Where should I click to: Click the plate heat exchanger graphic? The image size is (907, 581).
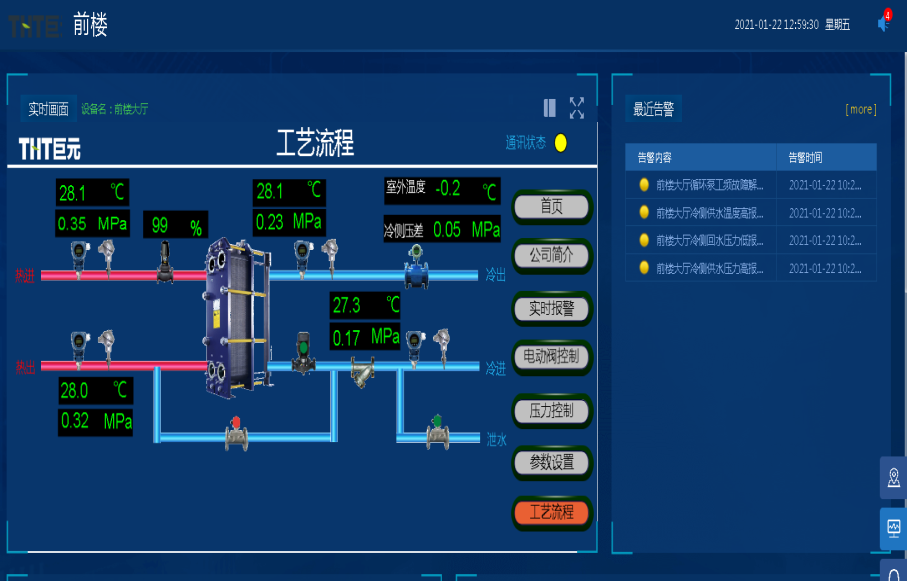pyautogui.click(x=236, y=314)
